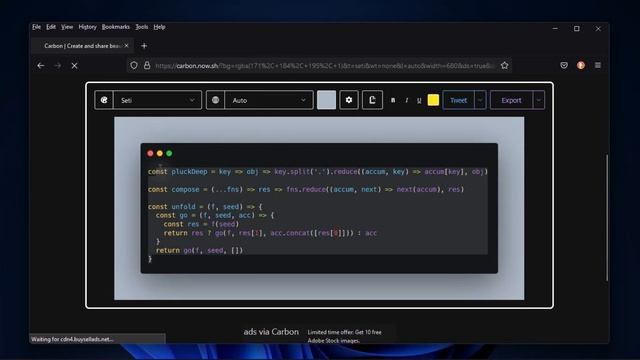Go forward to next page
This screenshot has height=360, width=640.
coord(58,65)
